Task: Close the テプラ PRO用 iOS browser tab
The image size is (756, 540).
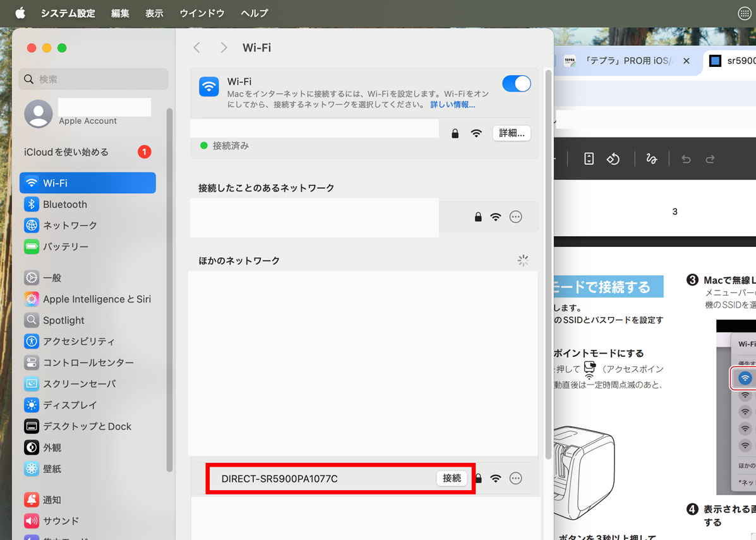Action: point(687,61)
